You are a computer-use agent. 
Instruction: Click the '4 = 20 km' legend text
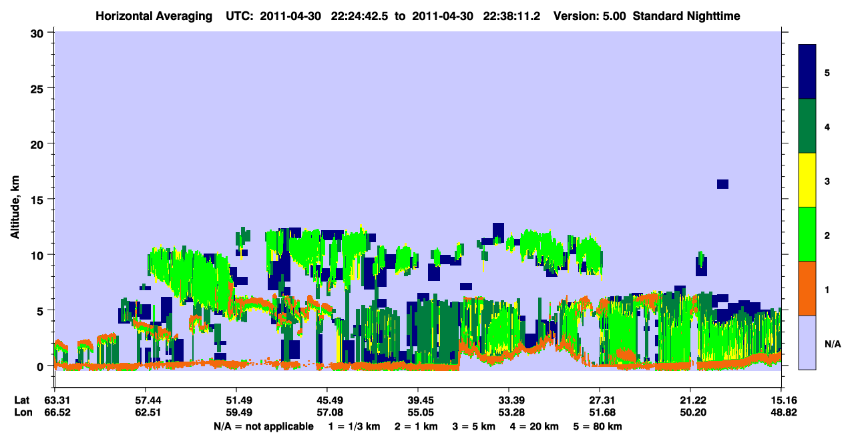coord(534,426)
